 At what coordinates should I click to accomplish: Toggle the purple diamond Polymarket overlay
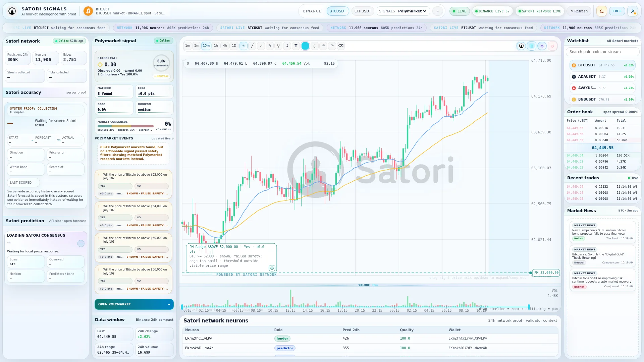click(542, 46)
